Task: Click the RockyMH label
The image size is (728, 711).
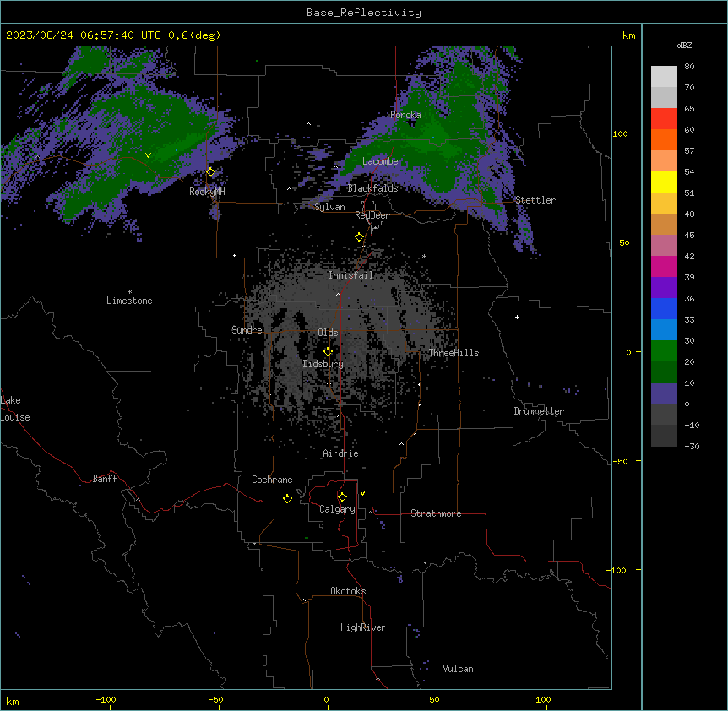Action: [x=207, y=192]
